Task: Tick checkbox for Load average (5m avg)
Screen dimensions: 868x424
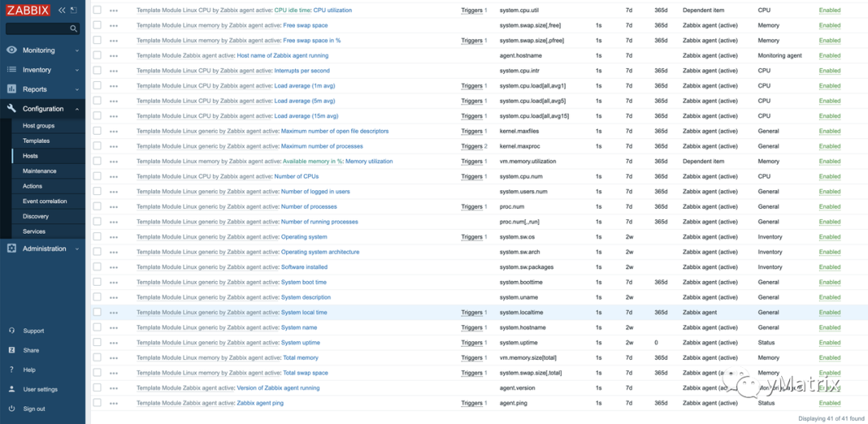Action: 97,100
